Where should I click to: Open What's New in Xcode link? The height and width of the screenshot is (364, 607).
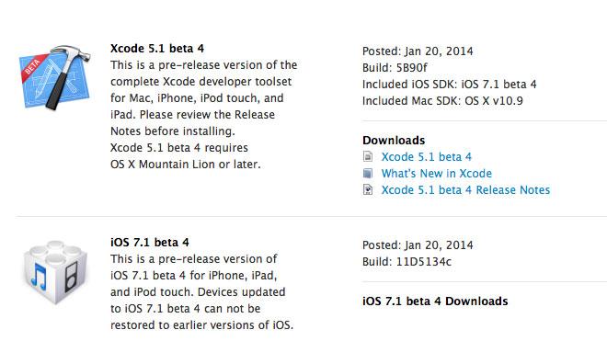pos(436,174)
